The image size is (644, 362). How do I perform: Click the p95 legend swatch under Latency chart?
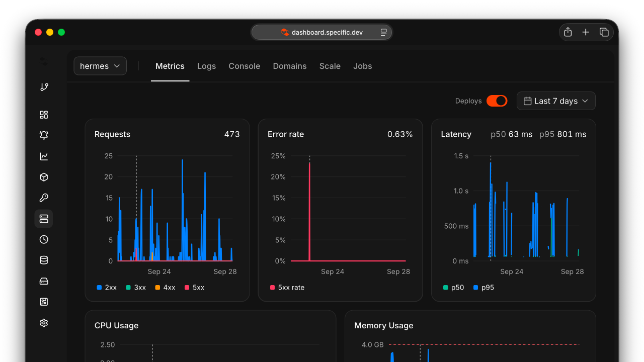click(x=475, y=288)
